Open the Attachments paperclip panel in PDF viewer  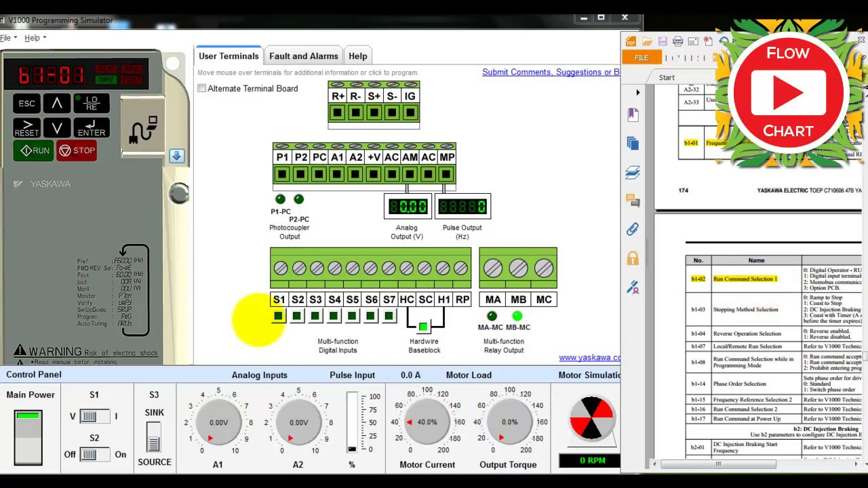633,229
